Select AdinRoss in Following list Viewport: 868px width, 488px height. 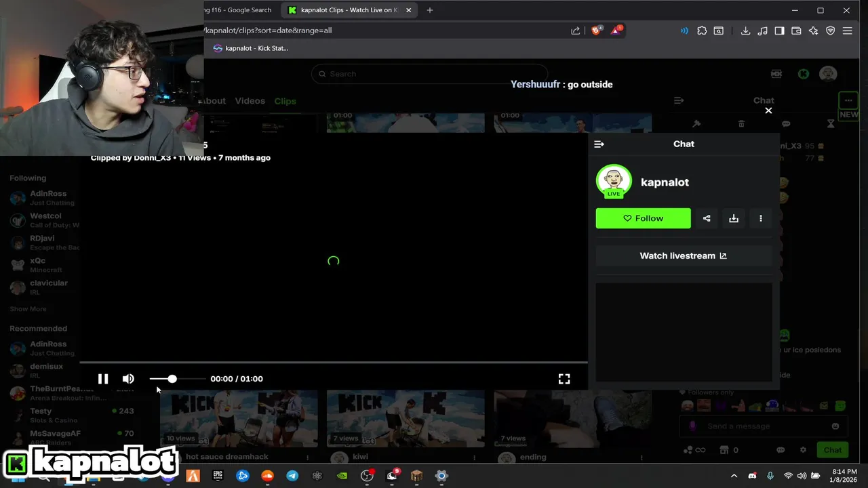click(x=45, y=198)
